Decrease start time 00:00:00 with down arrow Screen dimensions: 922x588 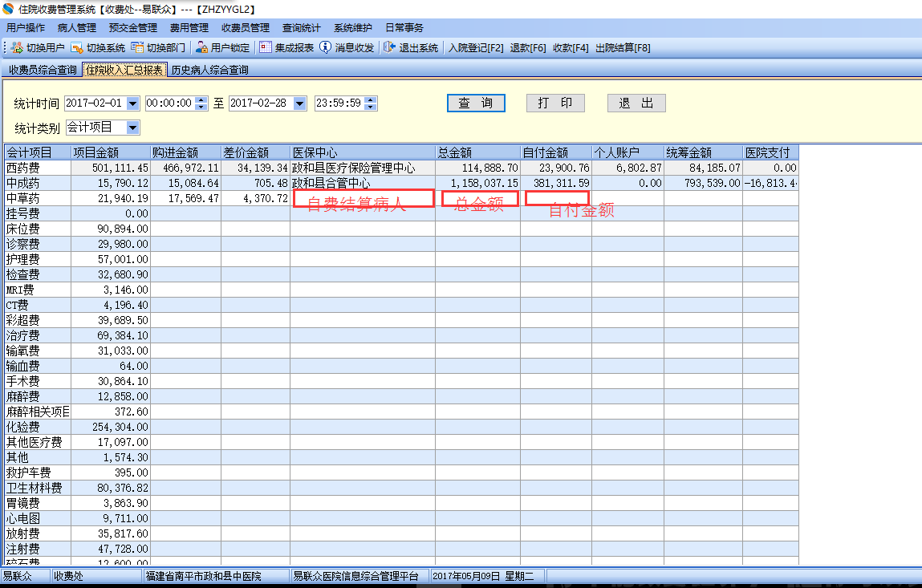(201, 107)
